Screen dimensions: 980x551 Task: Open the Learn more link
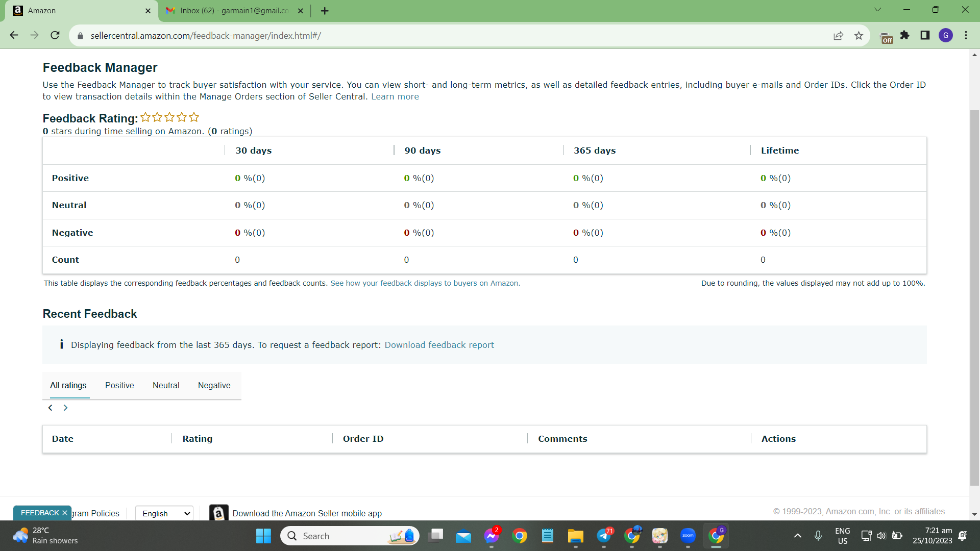coord(395,97)
